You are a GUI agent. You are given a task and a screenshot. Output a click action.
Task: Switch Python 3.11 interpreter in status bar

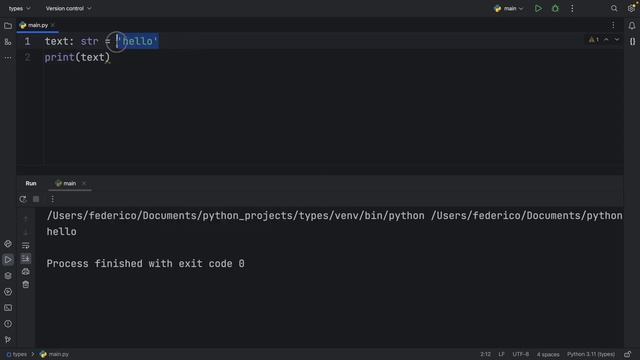pyautogui.click(x=591, y=354)
